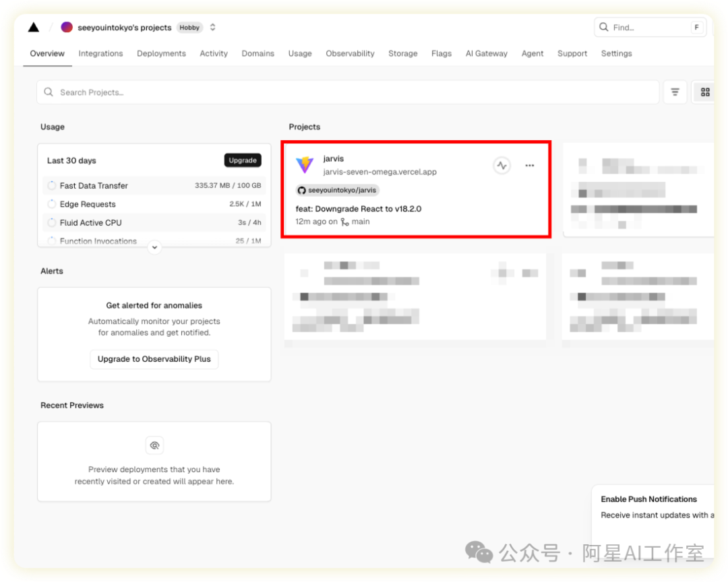Click the F shortcut key badge
The width and height of the screenshot is (728, 582).
point(696,28)
